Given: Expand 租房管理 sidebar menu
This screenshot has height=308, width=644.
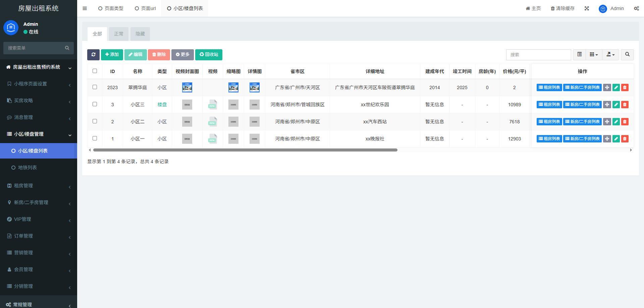Looking at the screenshot, I should pyautogui.click(x=39, y=186).
